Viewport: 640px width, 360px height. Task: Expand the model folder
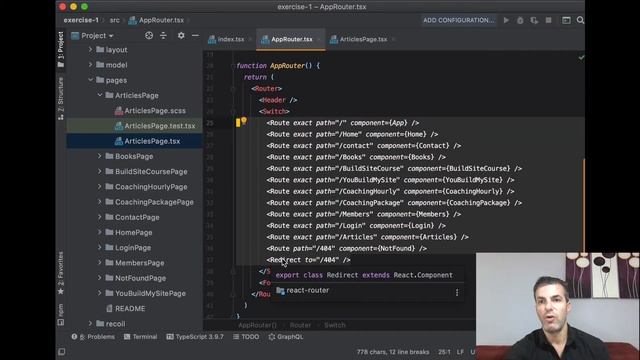(91, 64)
